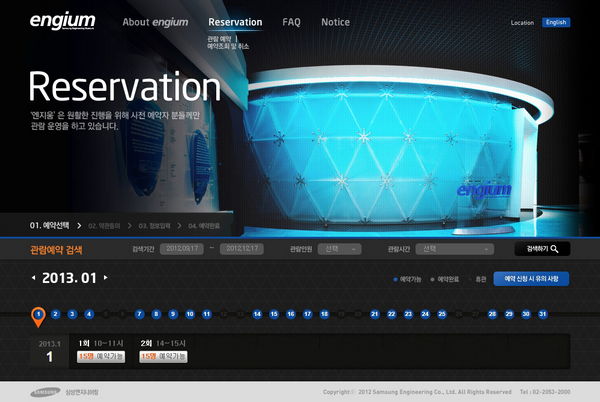Open the FAQ menu

point(291,22)
